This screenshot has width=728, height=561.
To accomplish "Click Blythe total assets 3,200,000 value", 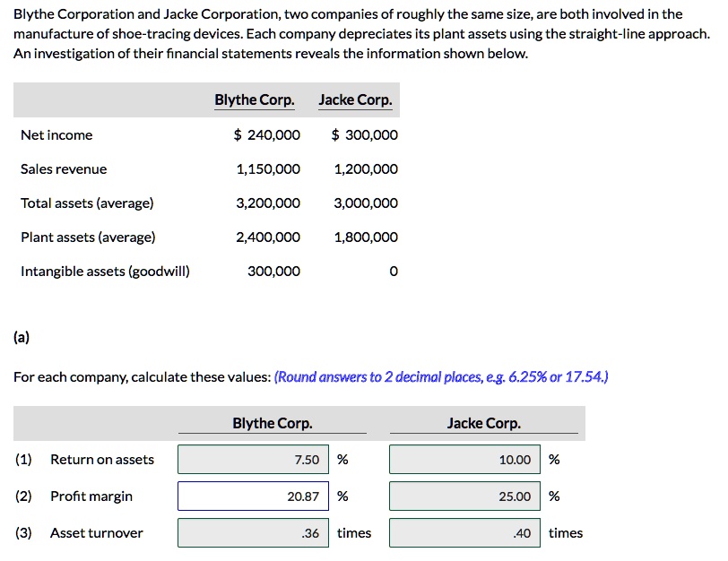I will point(268,203).
